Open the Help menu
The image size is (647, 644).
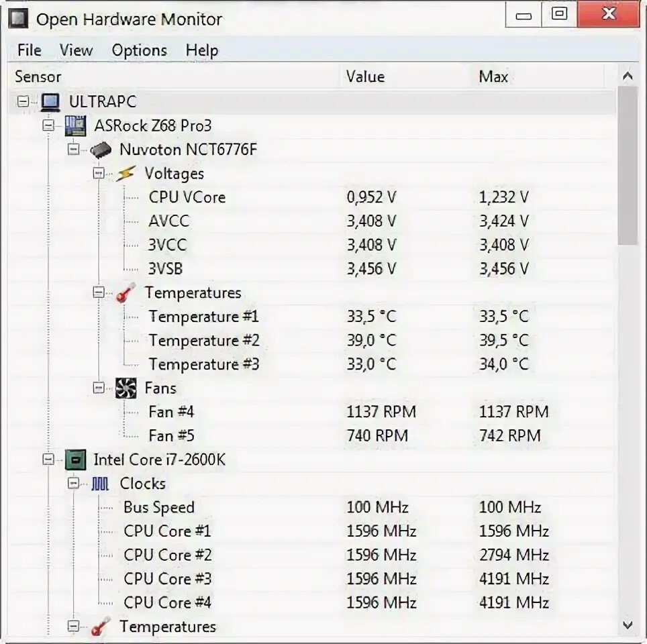coord(202,50)
